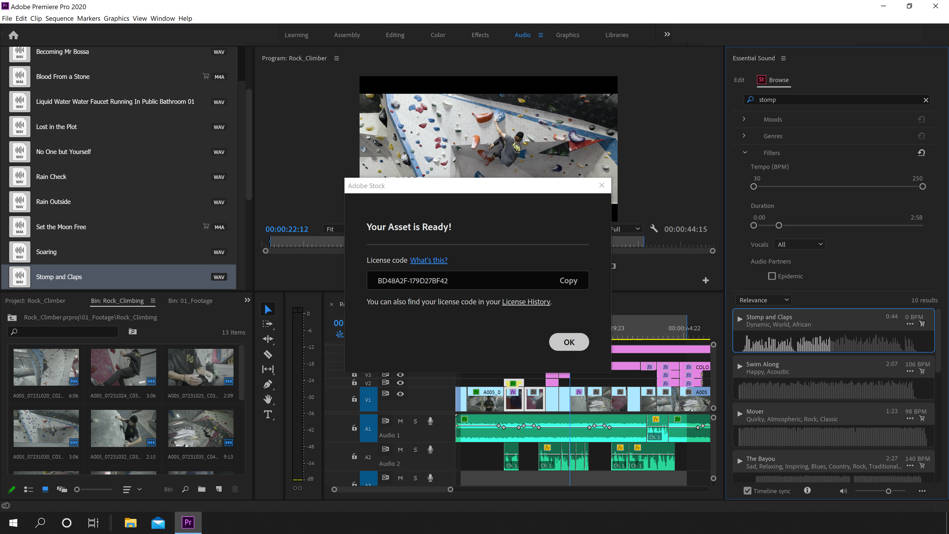Screen dimensions: 949x534
Task: Switch to the Editing workspace
Action: [x=395, y=35]
